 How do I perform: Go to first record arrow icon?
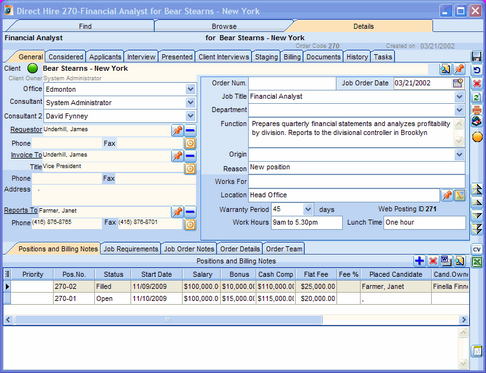pos(477,189)
